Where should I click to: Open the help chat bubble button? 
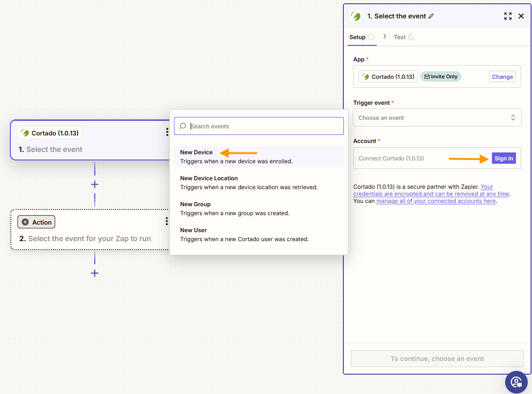click(x=516, y=382)
